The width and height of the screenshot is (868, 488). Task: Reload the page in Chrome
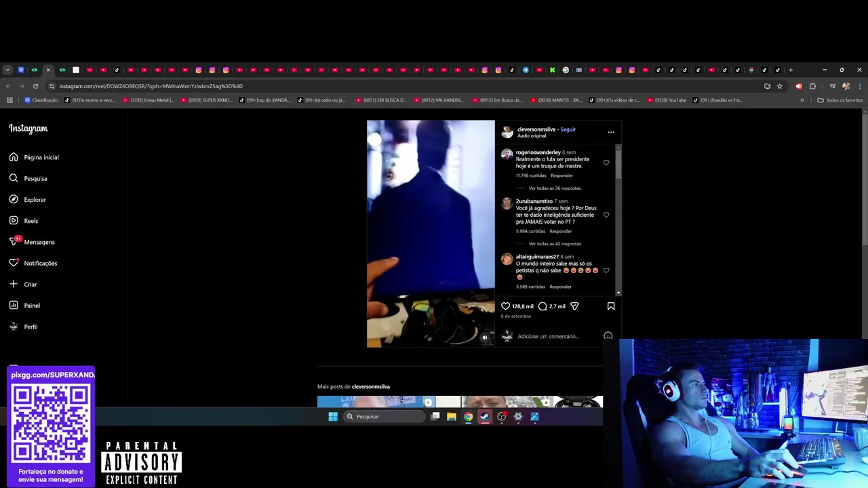click(35, 86)
